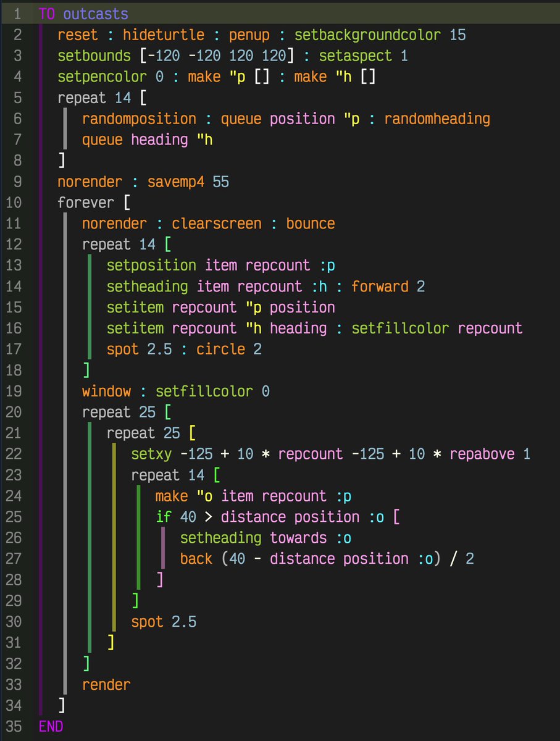Click 'forward' on line 14

click(x=380, y=287)
